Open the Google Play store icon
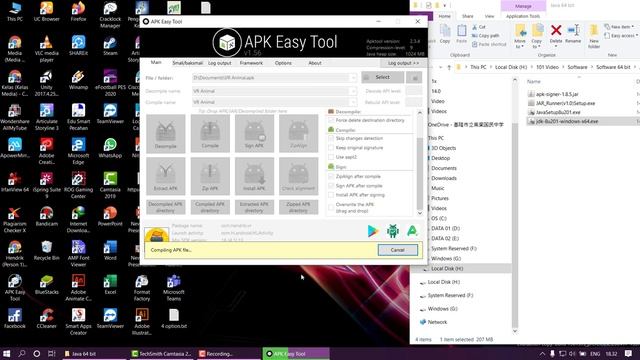The image size is (640, 360). [x=373, y=231]
